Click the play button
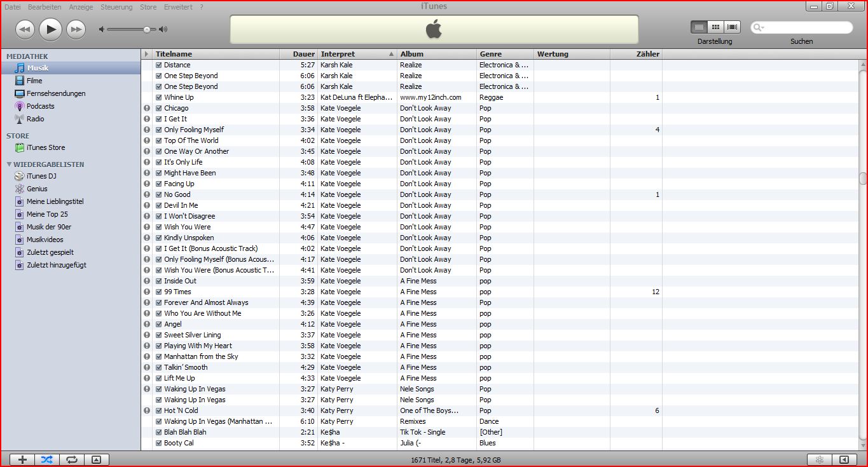Viewport: 868px width, 467px height. pos(50,29)
